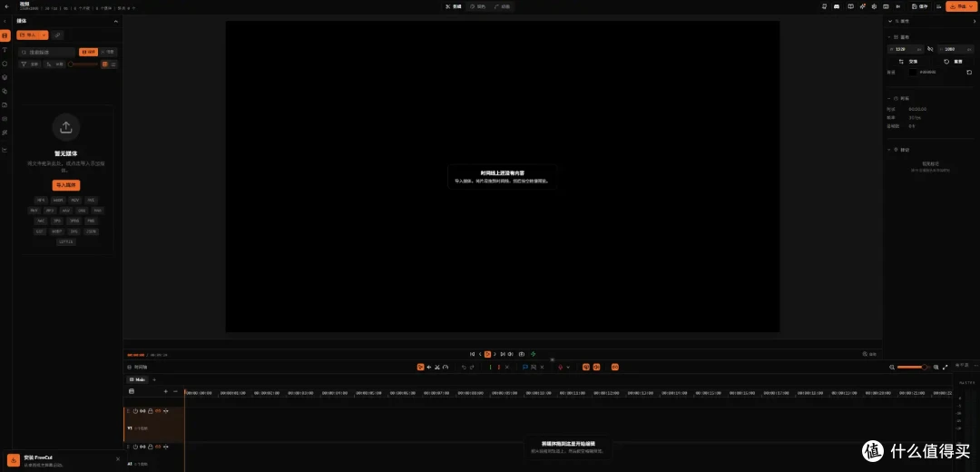Toggle the lock on the A1 track

pos(151,447)
